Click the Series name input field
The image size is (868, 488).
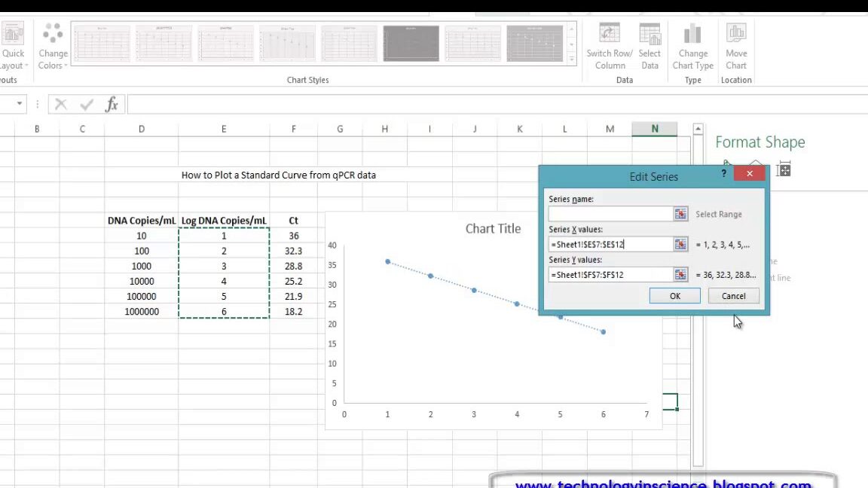click(610, 214)
